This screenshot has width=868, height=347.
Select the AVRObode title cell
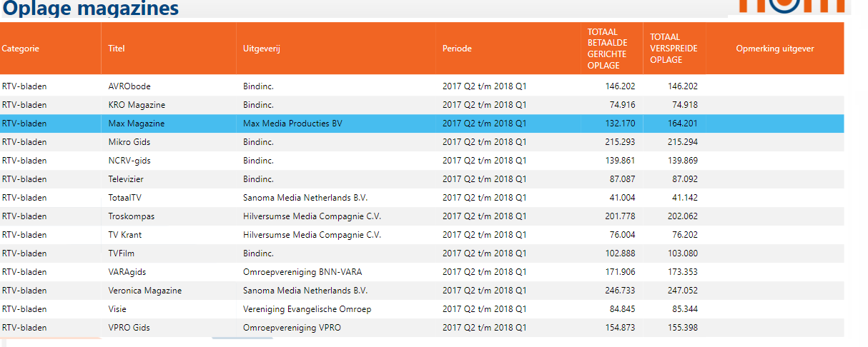pos(129,86)
